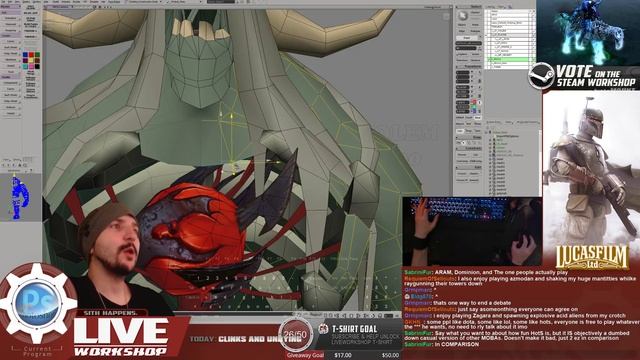Select the arrow selection tool icon
Screen dimensions: 640x360
tap(463, 16)
